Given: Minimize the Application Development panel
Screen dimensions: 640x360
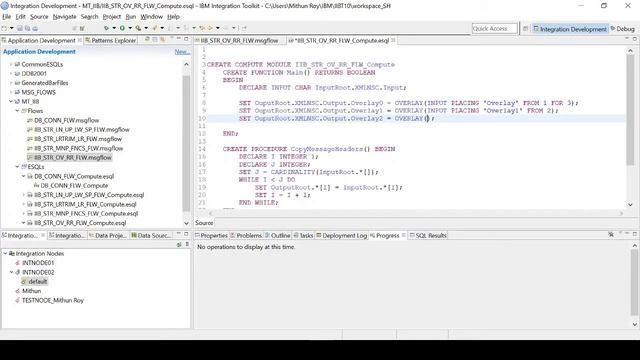Looking at the screenshot, I should (x=178, y=39).
